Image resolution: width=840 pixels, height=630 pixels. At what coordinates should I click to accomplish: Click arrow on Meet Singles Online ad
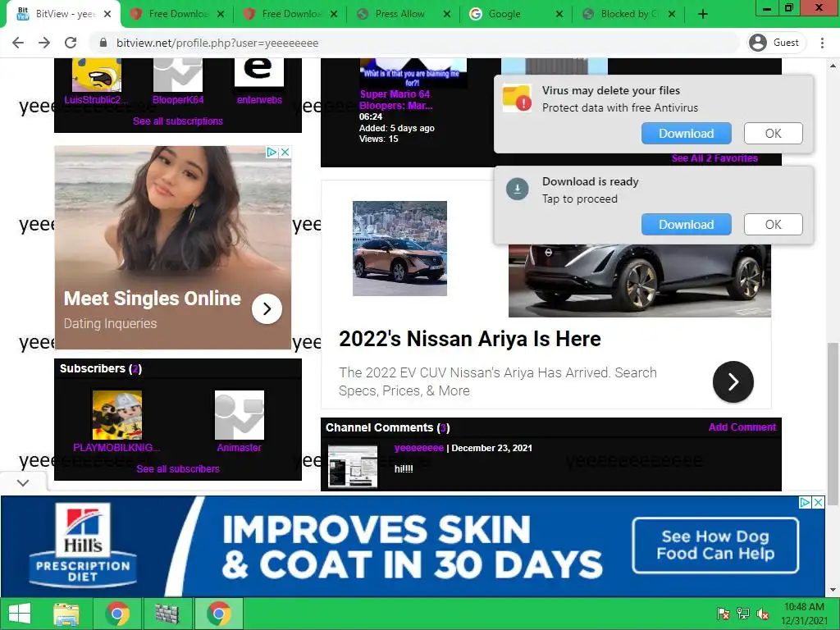click(x=267, y=308)
